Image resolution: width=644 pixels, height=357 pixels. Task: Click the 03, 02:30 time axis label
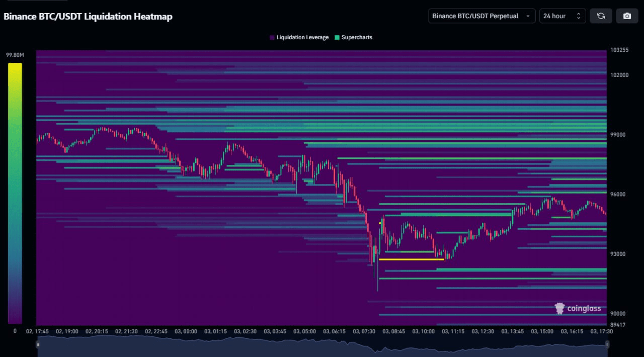pyautogui.click(x=245, y=332)
